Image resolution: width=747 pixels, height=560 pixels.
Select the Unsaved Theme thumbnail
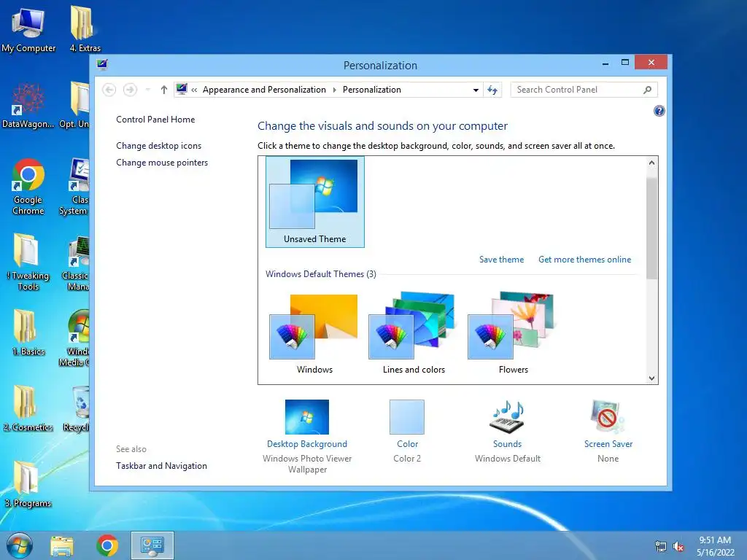tap(315, 202)
